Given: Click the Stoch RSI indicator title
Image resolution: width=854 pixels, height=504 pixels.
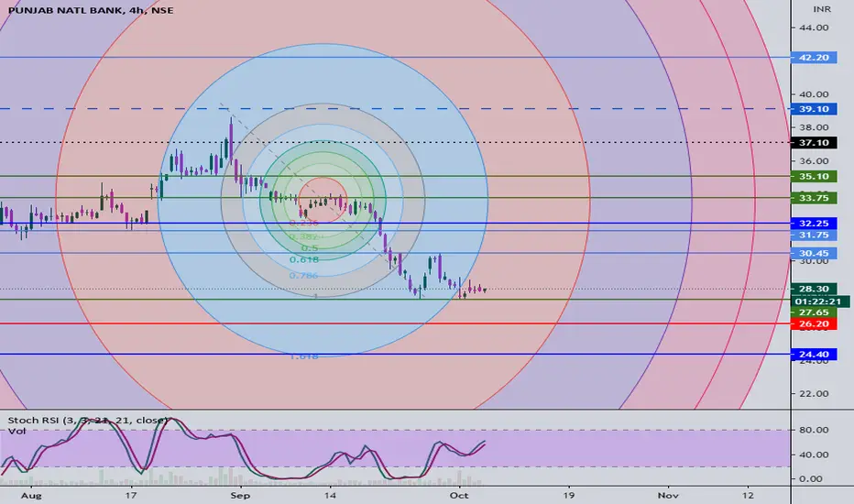Looking at the screenshot, I should (x=88, y=420).
